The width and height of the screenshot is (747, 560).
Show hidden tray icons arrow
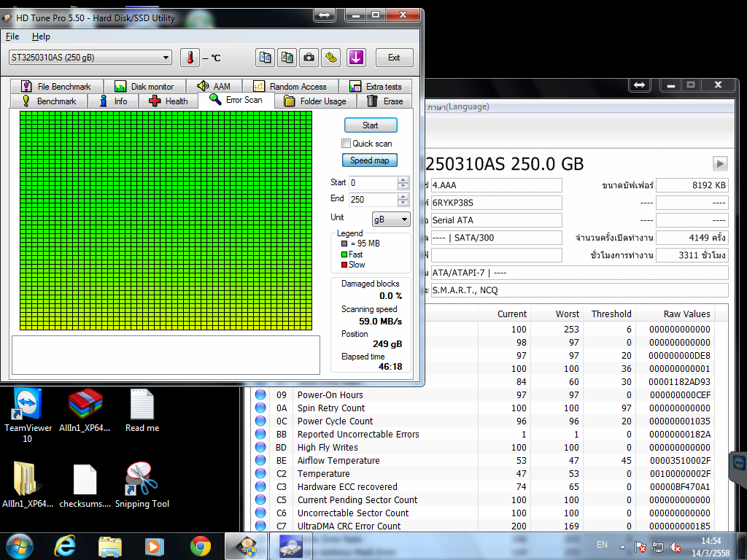[x=622, y=547]
